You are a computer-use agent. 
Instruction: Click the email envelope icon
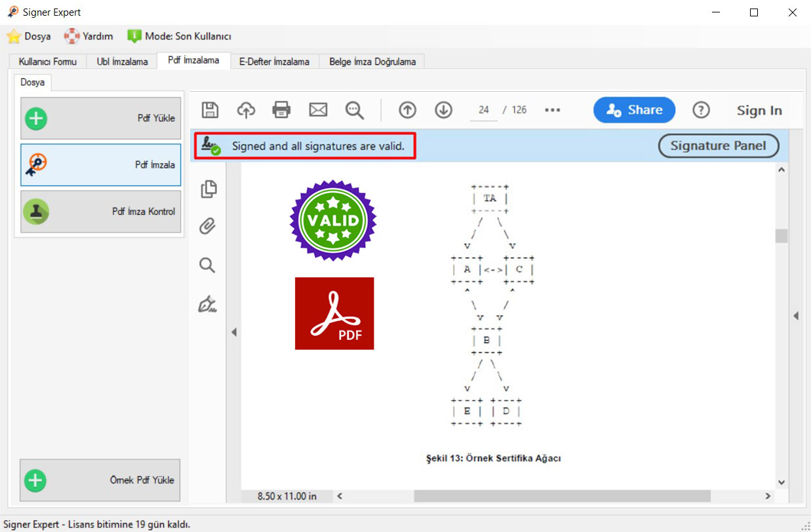point(318,110)
